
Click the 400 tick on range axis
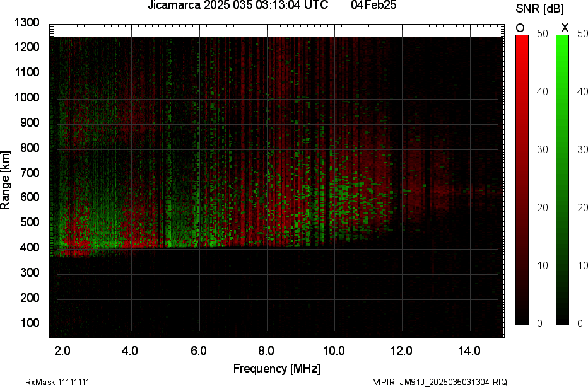[29, 248]
